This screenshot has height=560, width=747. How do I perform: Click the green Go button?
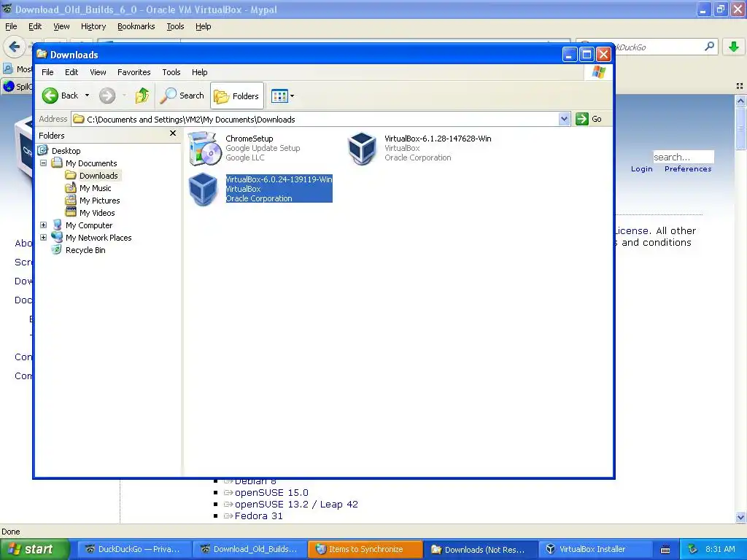[589, 119]
